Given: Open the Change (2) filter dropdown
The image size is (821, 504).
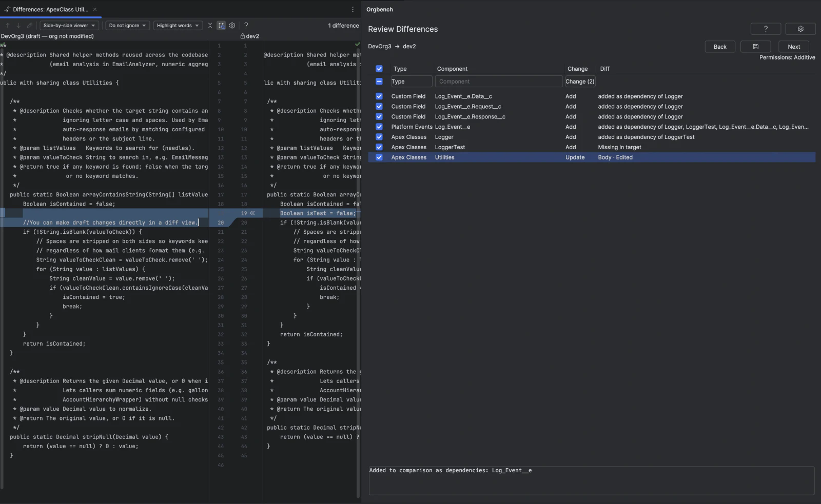Looking at the screenshot, I should point(580,82).
